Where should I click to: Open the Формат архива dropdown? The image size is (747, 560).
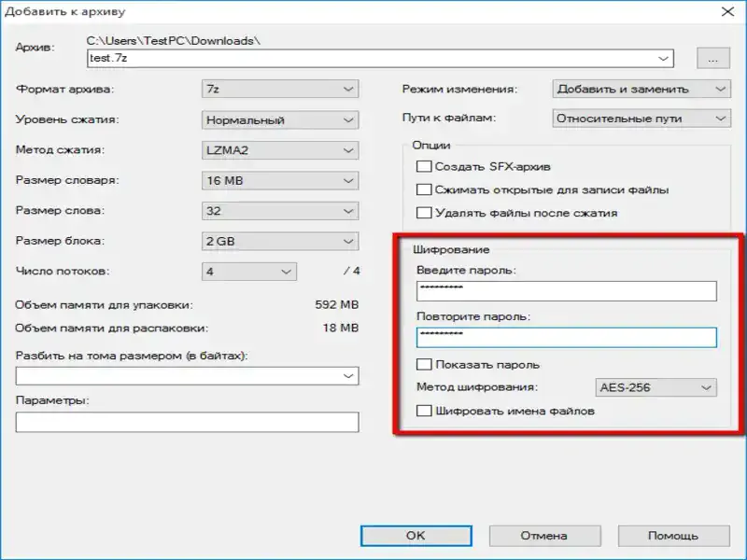(280, 89)
